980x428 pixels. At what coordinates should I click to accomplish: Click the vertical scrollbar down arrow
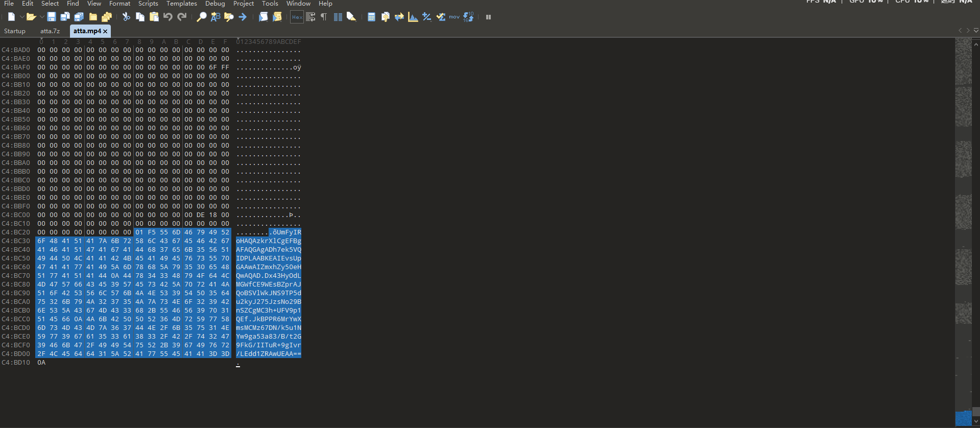(976, 421)
